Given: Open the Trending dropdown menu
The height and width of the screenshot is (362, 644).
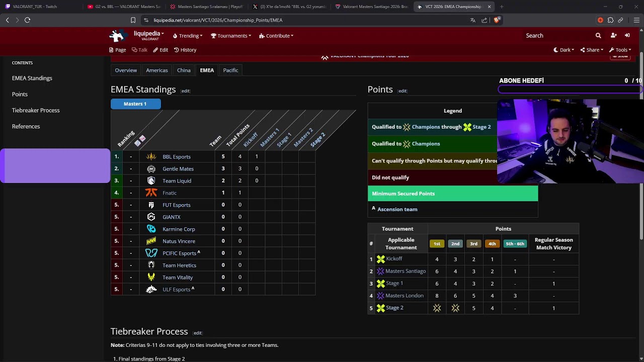Looking at the screenshot, I should [188, 36].
